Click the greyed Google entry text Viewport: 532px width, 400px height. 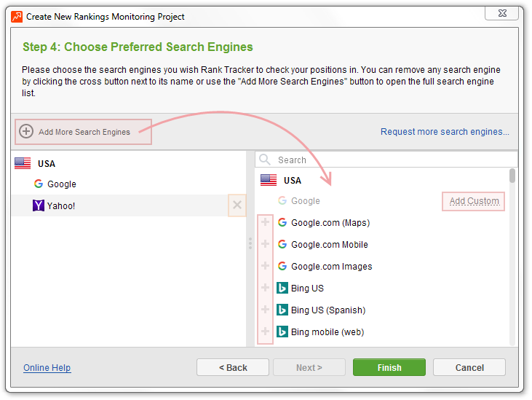point(306,201)
